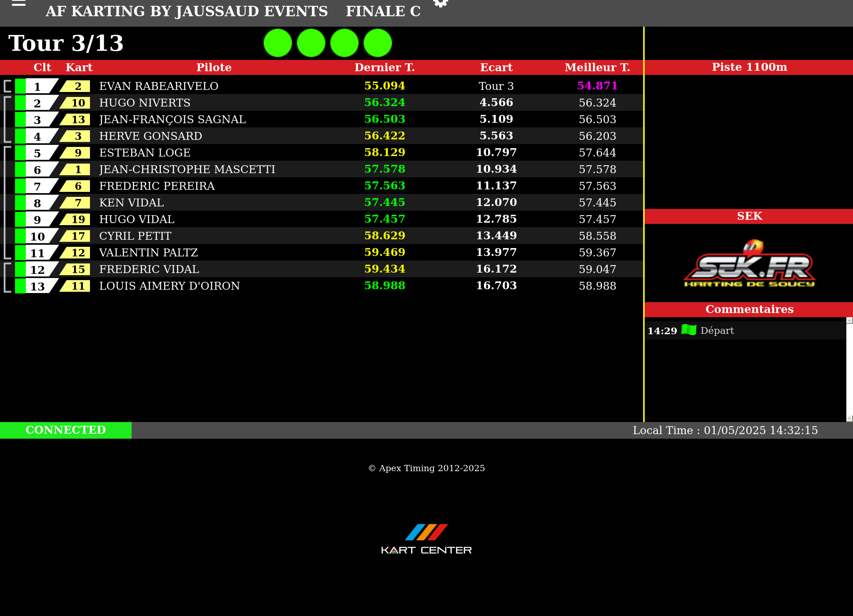Open the hamburger menu icon
Screen dimensions: 853x616
18,3
